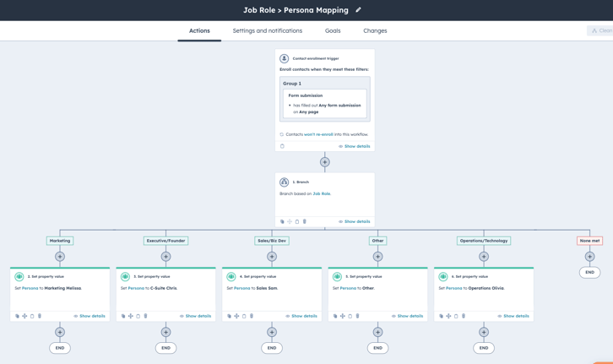Open the Form submission filter box in Group 1
The image size is (613, 364).
(x=324, y=104)
